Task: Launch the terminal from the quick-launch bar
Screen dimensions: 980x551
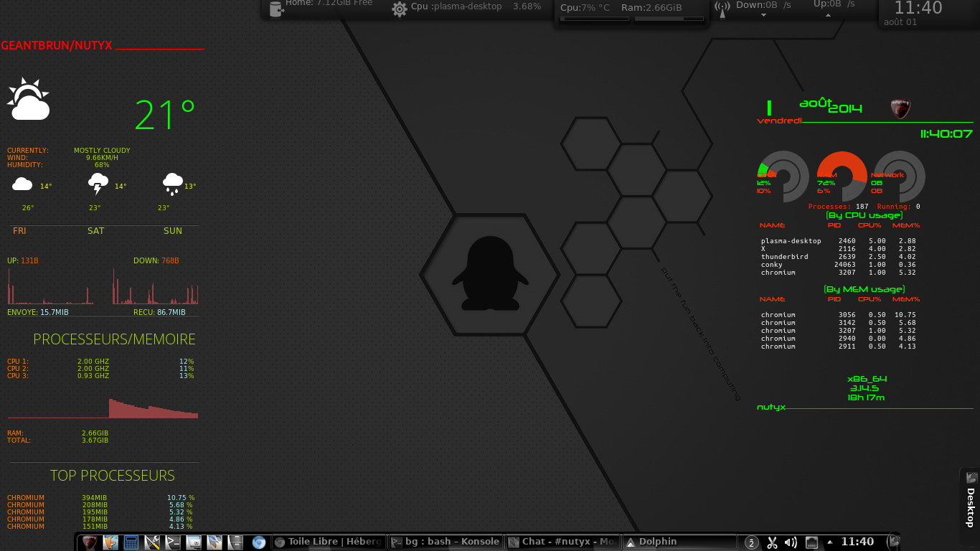Action: coord(172,542)
